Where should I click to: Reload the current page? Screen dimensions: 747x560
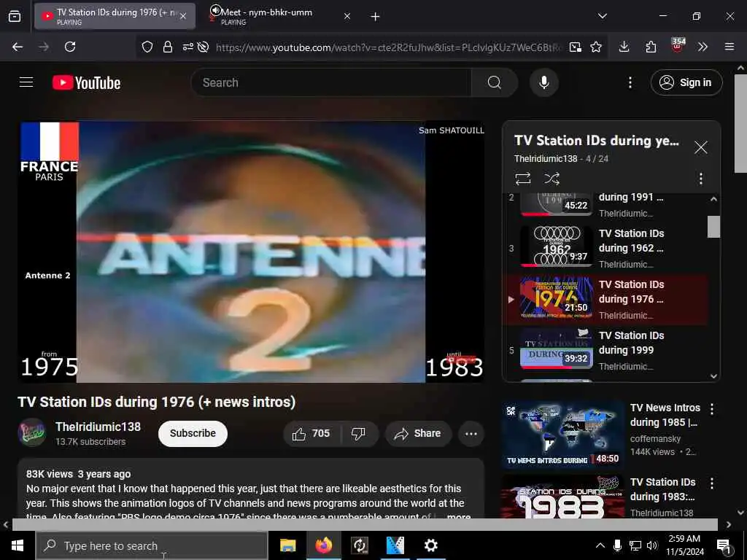70,47
